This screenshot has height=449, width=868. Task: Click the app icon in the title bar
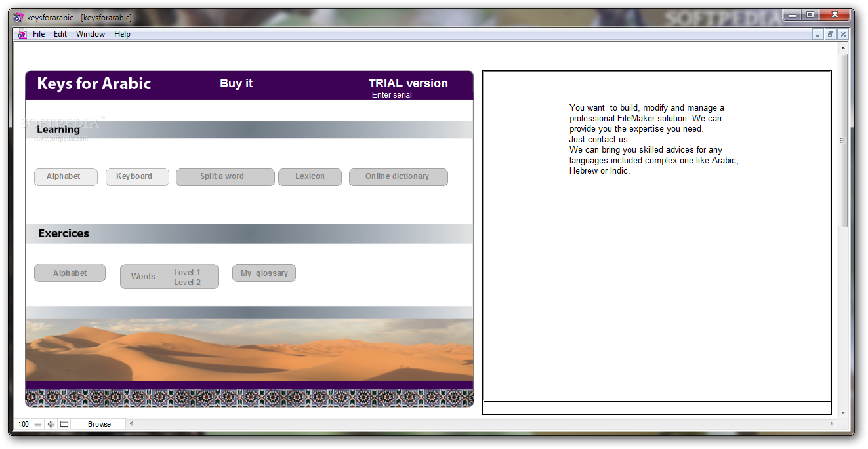click(18, 18)
